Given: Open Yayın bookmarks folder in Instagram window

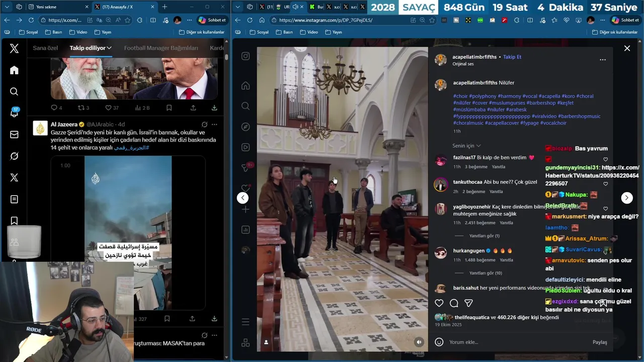Looking at the screenshot, I should click(x=334, y=32).
